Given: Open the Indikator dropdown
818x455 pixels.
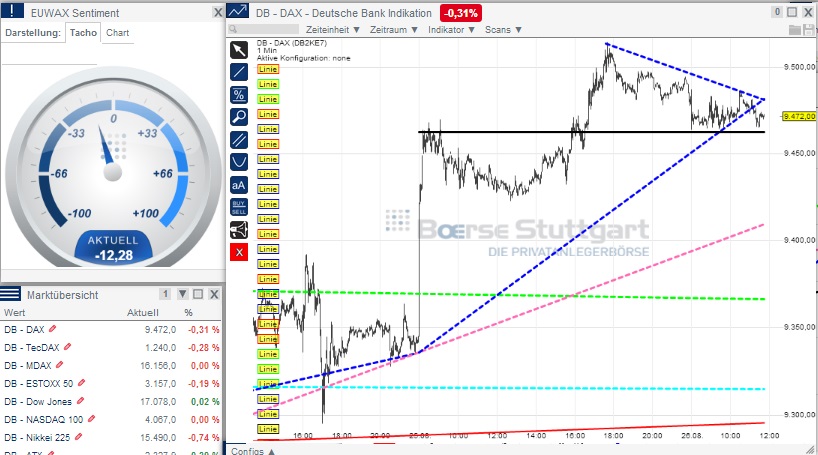Looking at the screenshot, I should [451, 30].
